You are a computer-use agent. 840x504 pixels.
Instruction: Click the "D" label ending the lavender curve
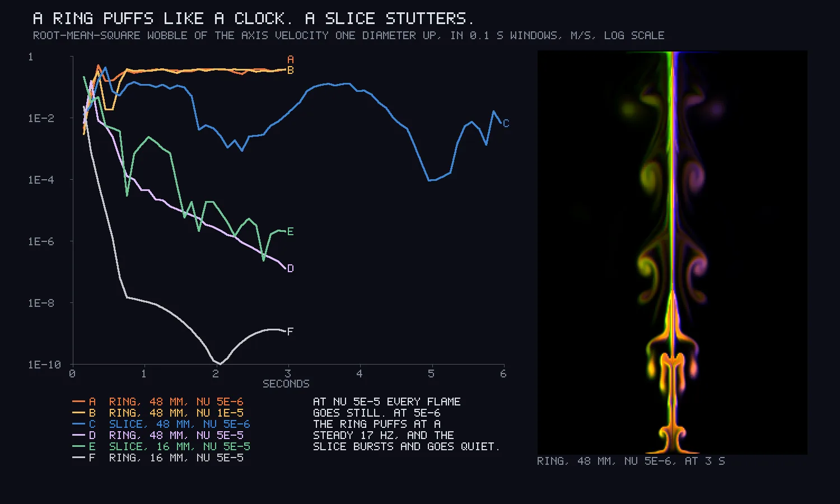click(290, 268)
